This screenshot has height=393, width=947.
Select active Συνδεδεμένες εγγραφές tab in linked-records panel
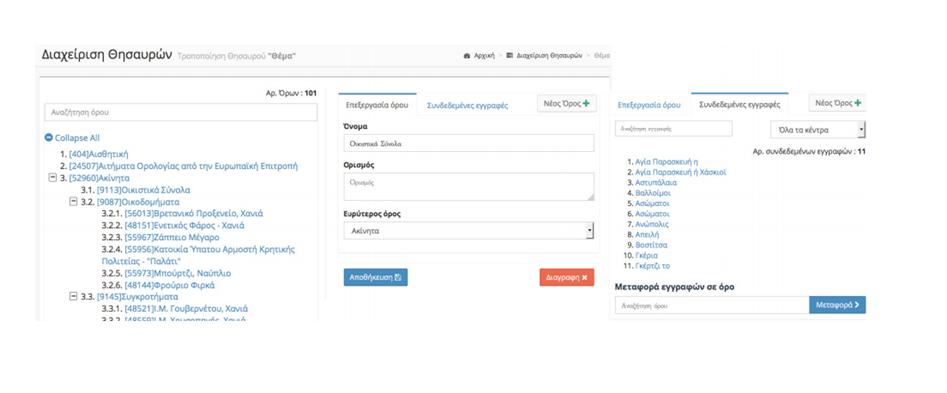tap(739, 104)
